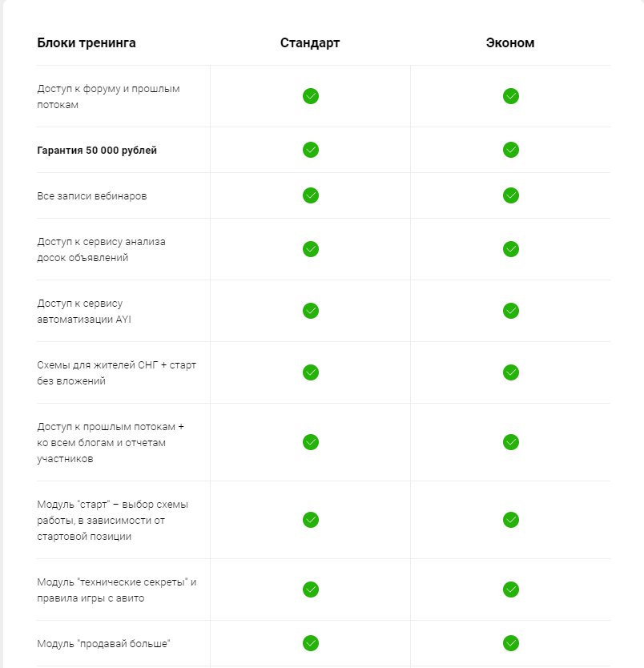Click Стандарт checkmark for forum access row
This screenshot has height=668, width=644.
pos(311,96)
